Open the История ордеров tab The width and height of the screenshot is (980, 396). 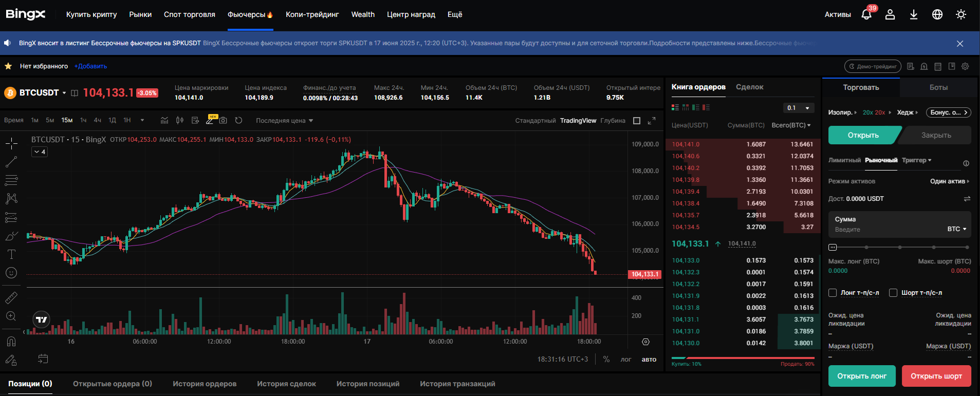[x=205, y=384]
